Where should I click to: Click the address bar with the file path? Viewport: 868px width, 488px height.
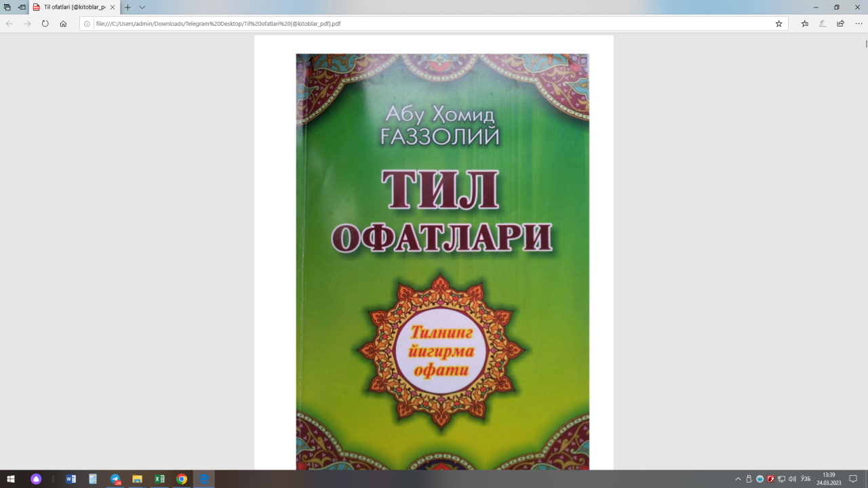point(434,23)
